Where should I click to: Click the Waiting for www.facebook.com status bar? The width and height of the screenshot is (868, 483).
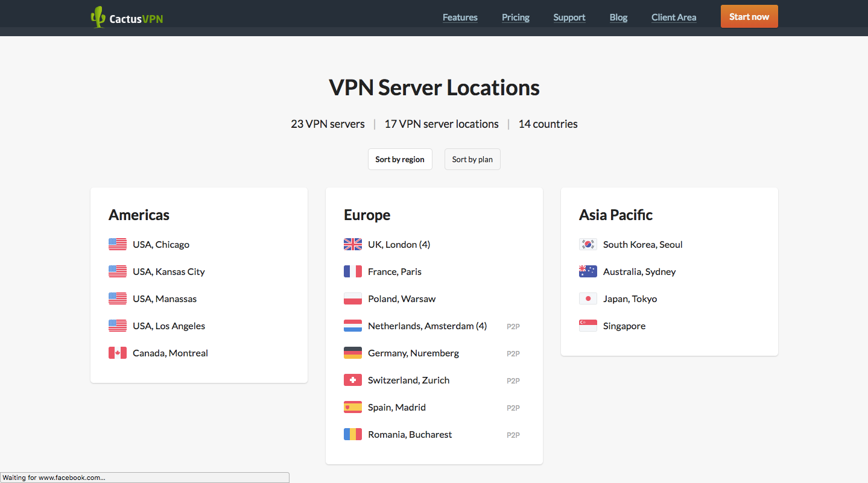[145, 478]
